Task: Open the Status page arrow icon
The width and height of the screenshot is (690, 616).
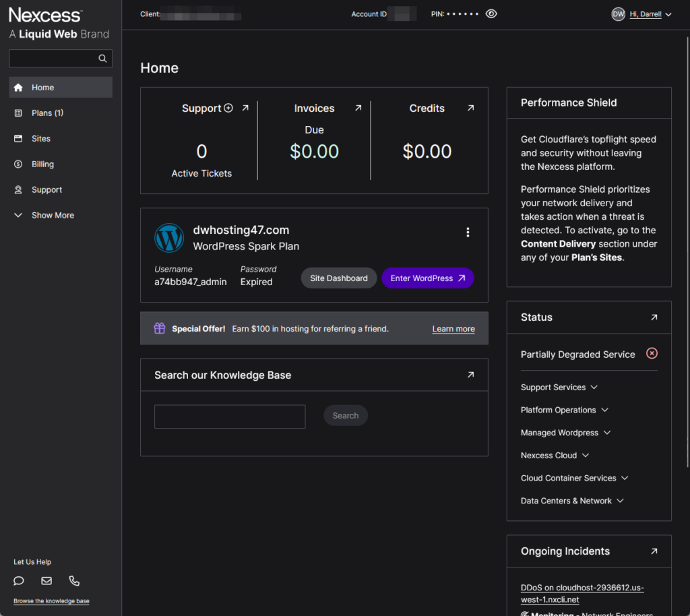Action: pos(654,317)
